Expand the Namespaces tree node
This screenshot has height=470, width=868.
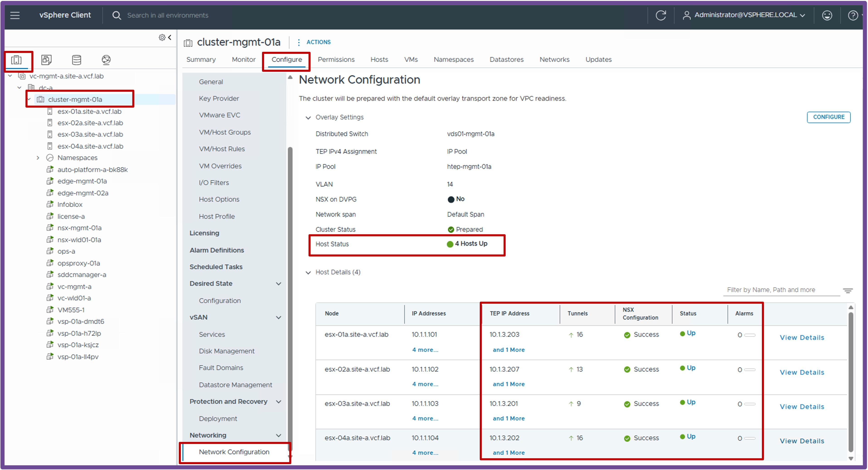[38, 157]
